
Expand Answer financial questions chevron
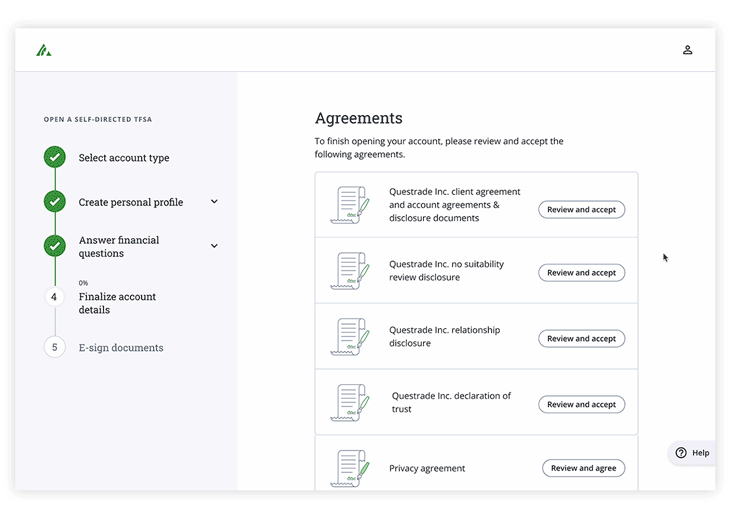[x=214, y=246]
